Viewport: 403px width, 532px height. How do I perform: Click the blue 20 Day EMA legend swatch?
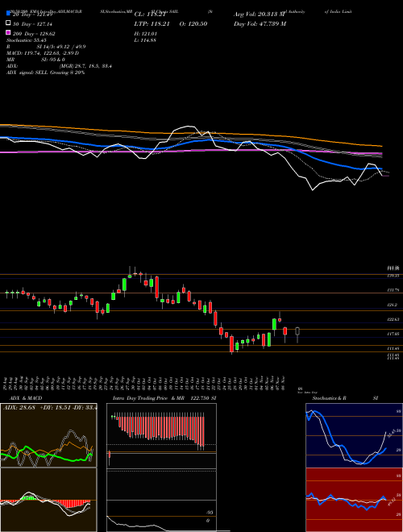8,13
